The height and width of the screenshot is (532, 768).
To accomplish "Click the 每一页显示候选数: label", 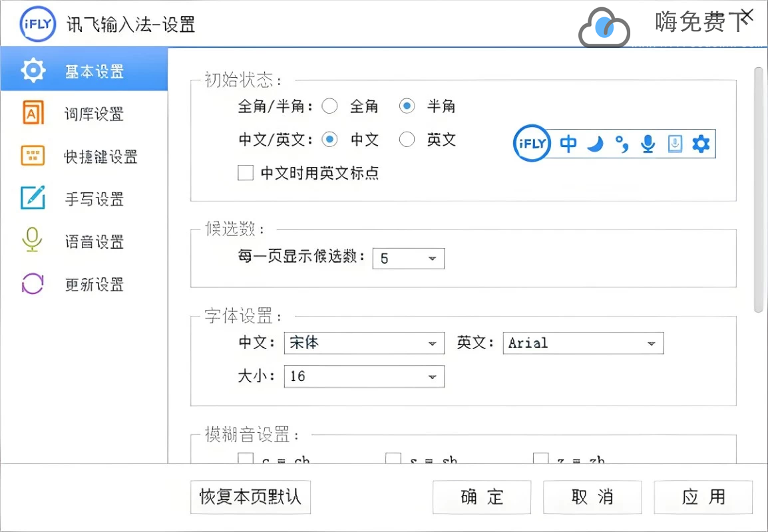I will [x=301, y=256].
